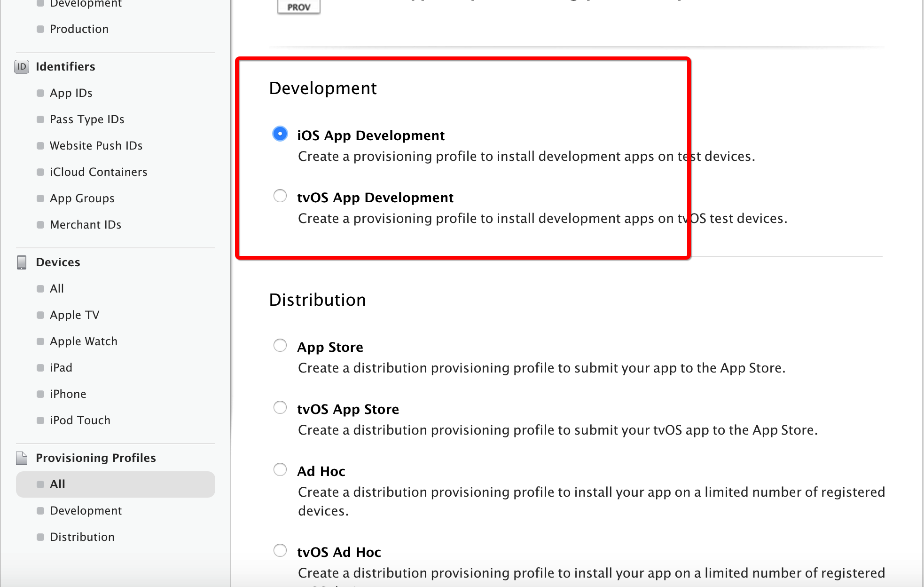Screen dimensions: 924x587
Task: Select tvOS App Store radio button
Action: pos(280,407)
